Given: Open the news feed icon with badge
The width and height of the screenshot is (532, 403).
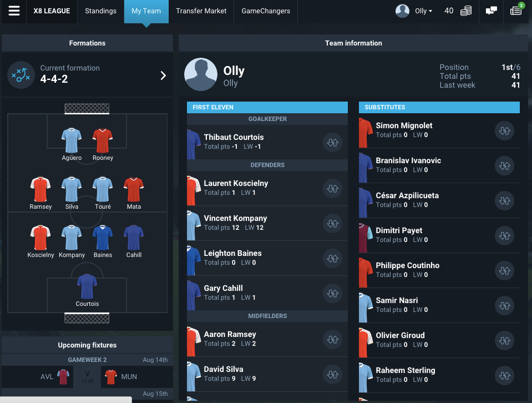Looking at the screenshot, I should point(516,9).
